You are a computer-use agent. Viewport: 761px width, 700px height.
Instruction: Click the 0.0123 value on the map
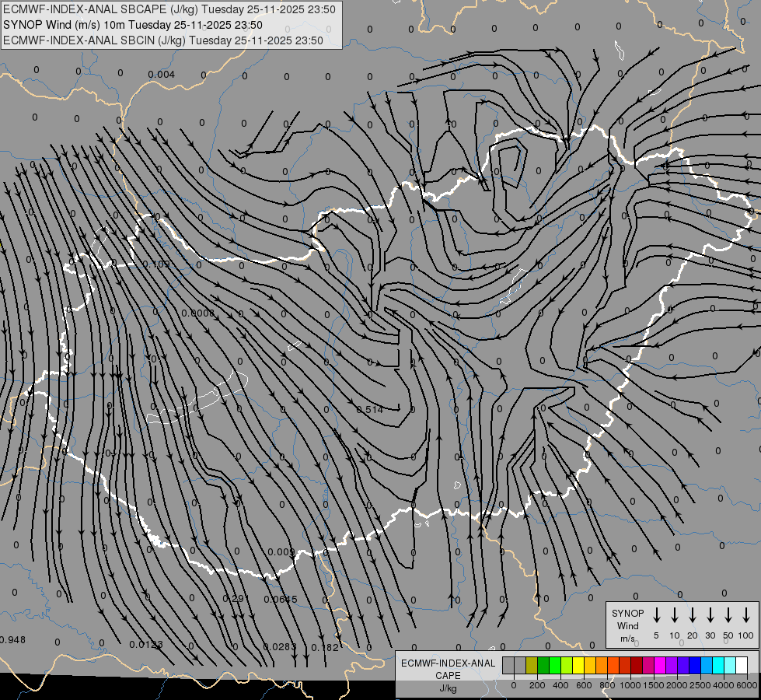[146, 645]
